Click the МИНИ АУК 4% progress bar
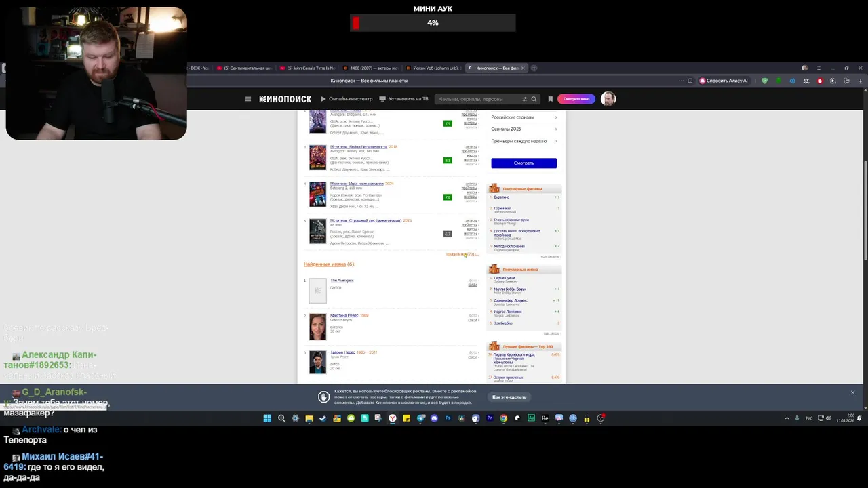 point(433,23)
